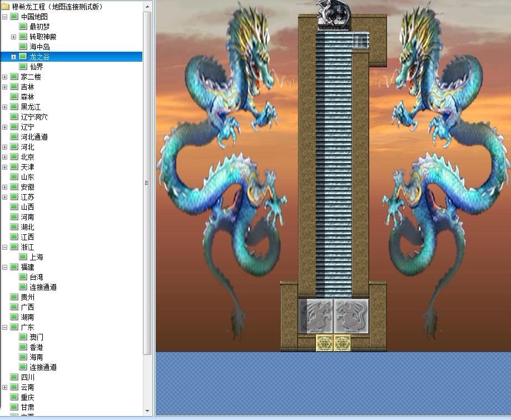Open the 四川 map entry
511x420 pixels.
(28, 377)
